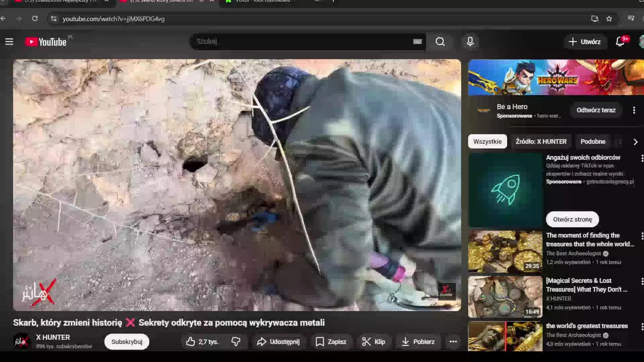Screen dimensions: 644x362
Task: Click the install/cast icon in address bar
Action: (595, 19)
